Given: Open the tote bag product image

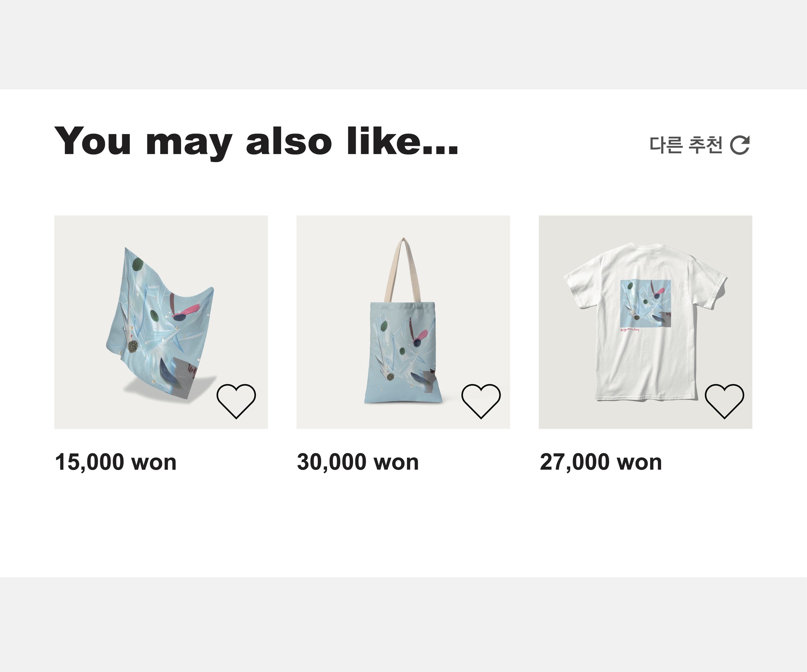Looking at the screenshot, I should coord(403,322).
